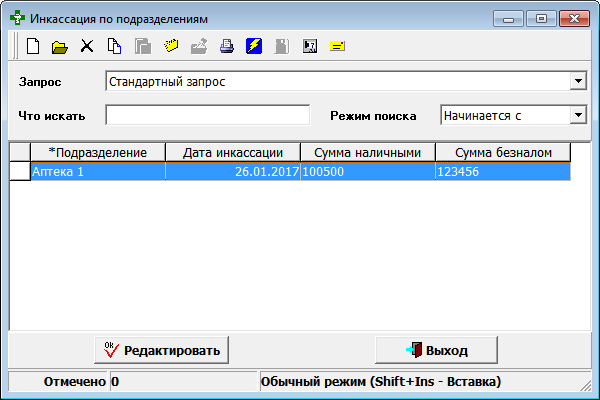
Task: Click the blue lightning bolt icon
Action: coord(254,46)
